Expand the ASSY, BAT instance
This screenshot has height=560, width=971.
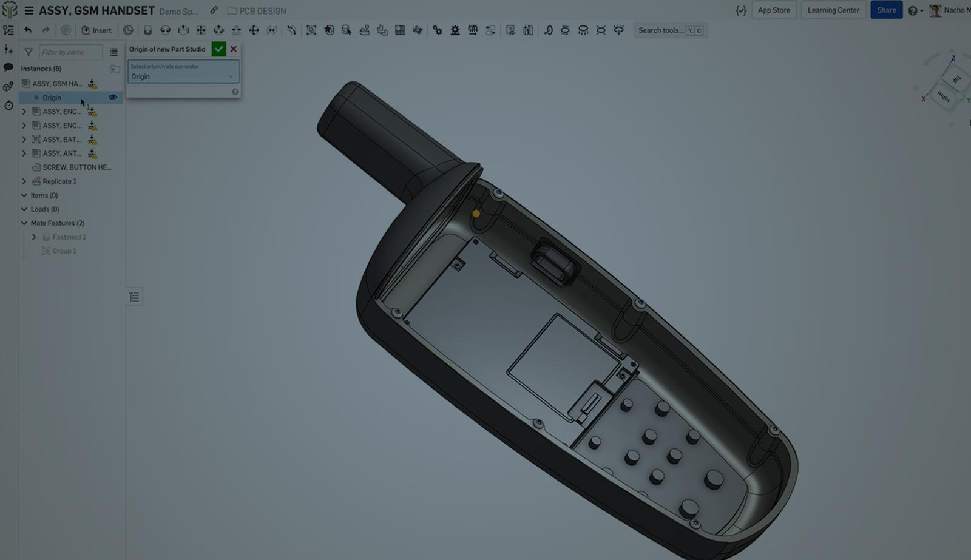[x=24, y=139]
